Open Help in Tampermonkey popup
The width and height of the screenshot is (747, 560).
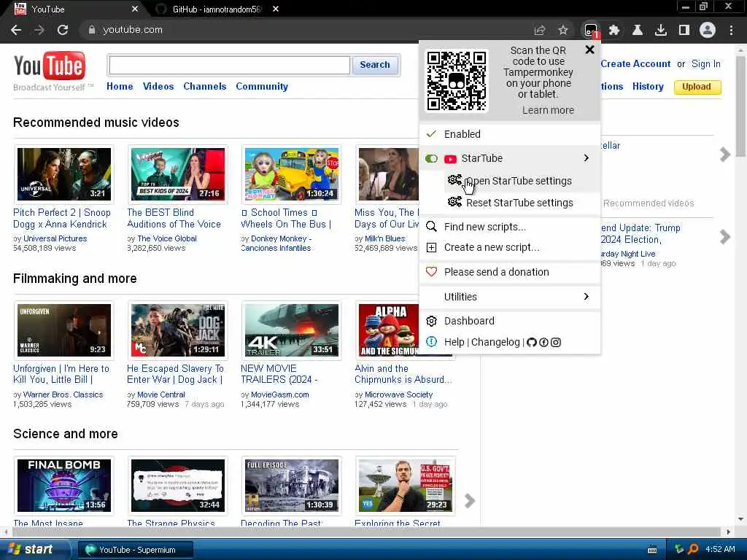(454, 342)
